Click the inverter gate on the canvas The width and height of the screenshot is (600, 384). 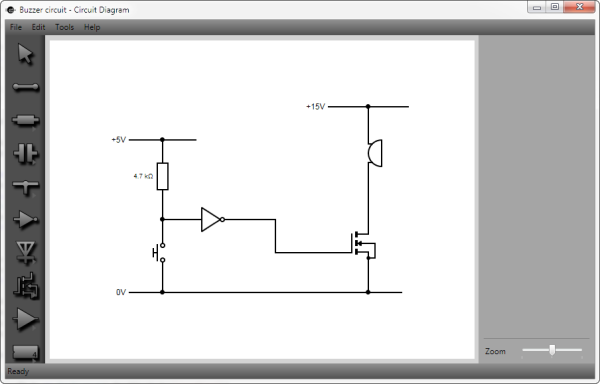(x=213, y=220)
